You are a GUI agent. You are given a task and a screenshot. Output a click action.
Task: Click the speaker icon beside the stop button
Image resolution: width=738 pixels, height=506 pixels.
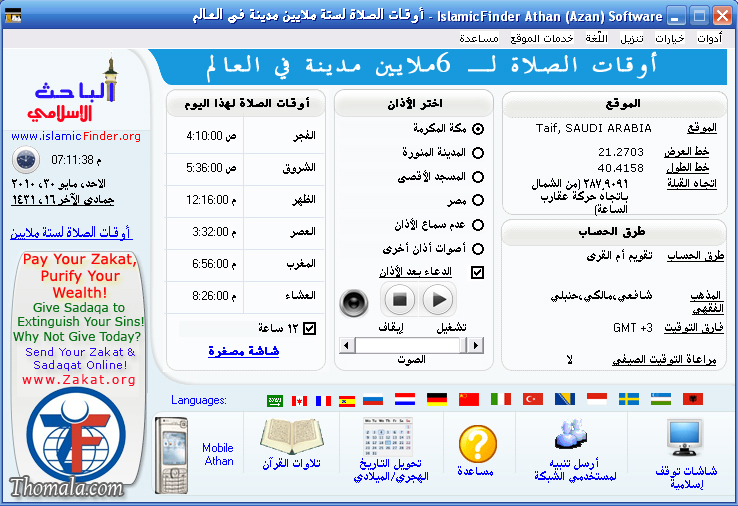click(x=354, y=303)
